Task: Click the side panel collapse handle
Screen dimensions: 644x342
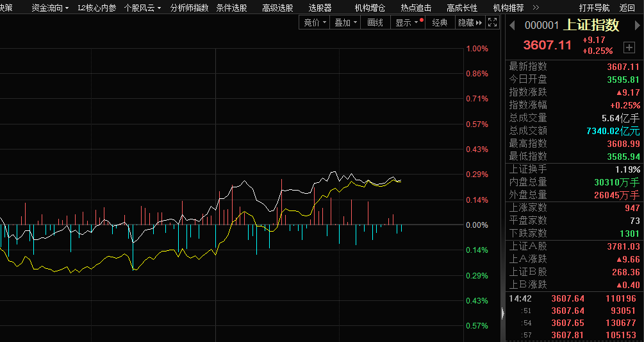Action: [503, 314]
